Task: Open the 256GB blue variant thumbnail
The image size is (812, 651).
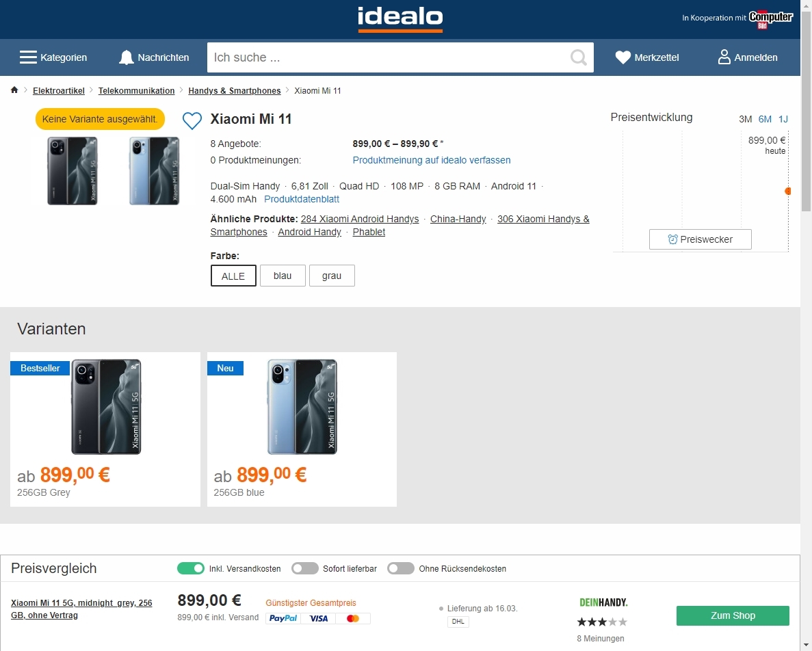Action: click(x=302, y=406)
